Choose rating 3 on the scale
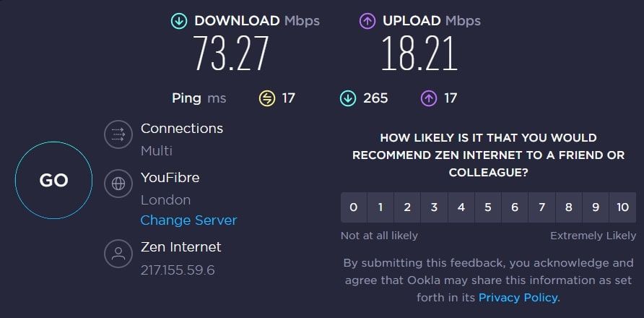644x318 pixels. pos(434,207)
